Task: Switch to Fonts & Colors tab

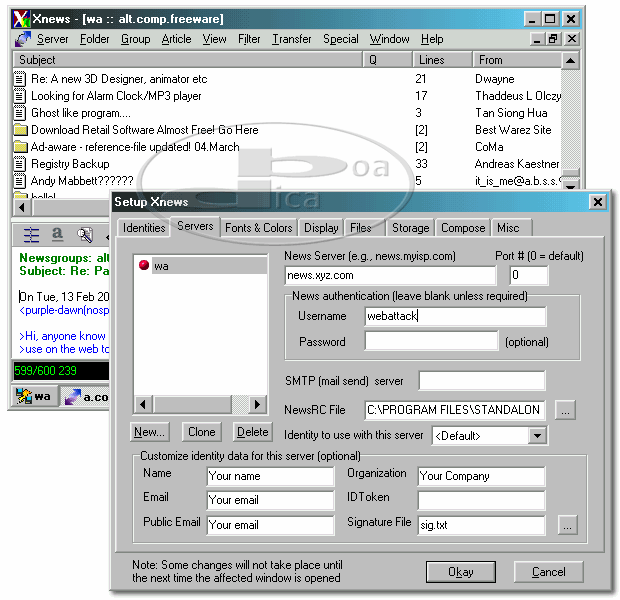Action: [x=258, y=228]
